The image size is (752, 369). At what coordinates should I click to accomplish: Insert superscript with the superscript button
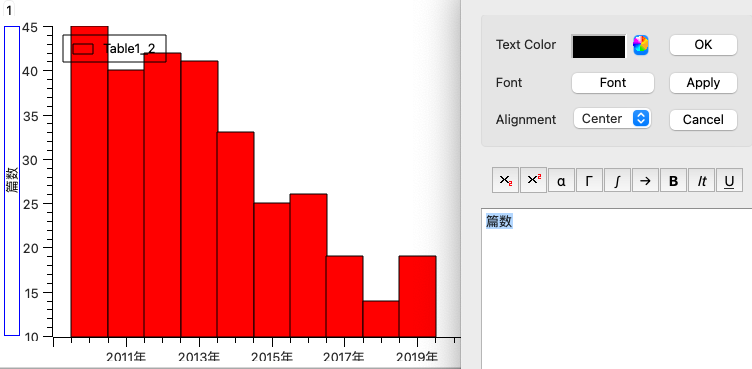533,180
